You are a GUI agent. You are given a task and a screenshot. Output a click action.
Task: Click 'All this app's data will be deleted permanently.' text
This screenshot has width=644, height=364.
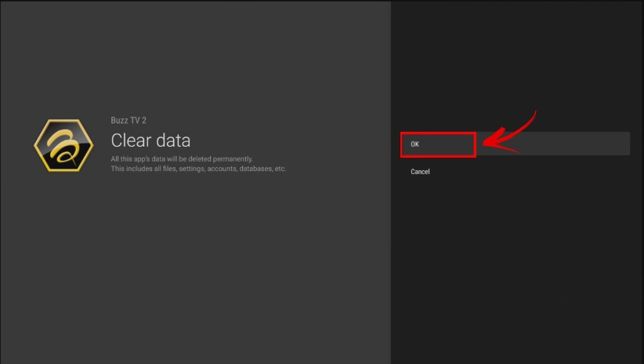pos(182,158)
